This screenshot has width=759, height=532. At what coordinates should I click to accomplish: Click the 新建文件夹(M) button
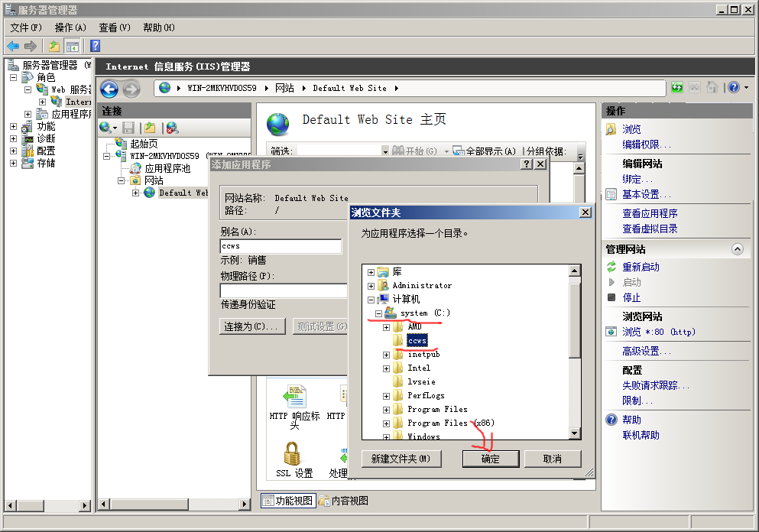[401, 459]
